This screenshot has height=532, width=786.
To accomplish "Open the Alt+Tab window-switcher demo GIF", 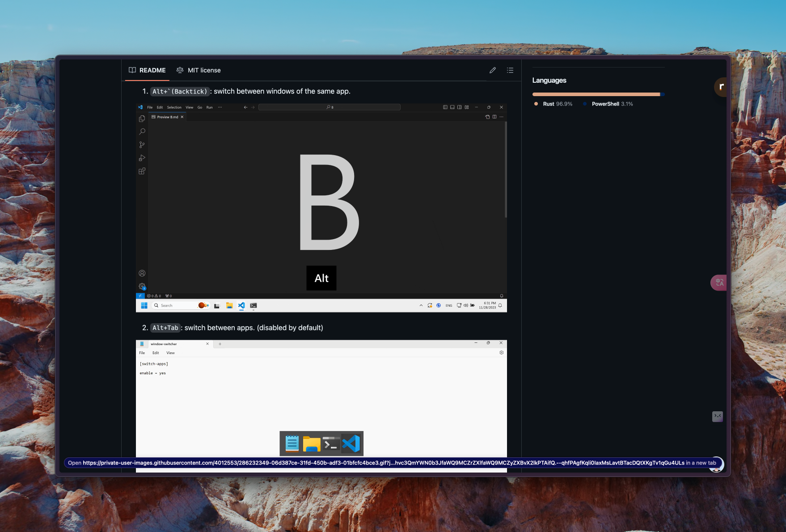I will click(321, 406).
